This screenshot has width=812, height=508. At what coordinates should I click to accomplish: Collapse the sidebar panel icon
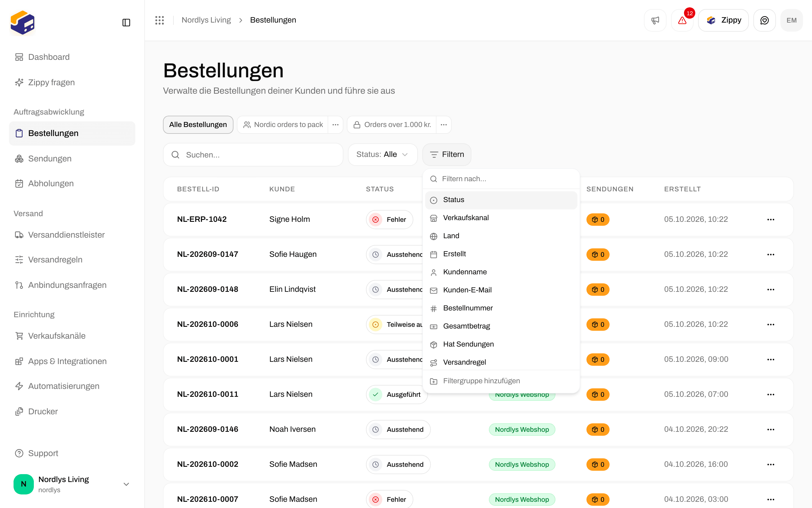pos(126,23)
